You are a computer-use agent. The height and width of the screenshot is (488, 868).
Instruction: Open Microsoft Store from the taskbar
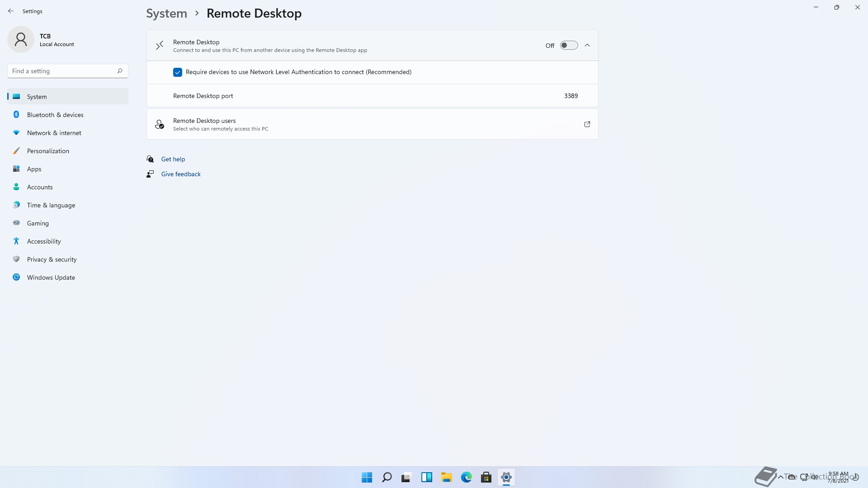[x=486, y=477]
